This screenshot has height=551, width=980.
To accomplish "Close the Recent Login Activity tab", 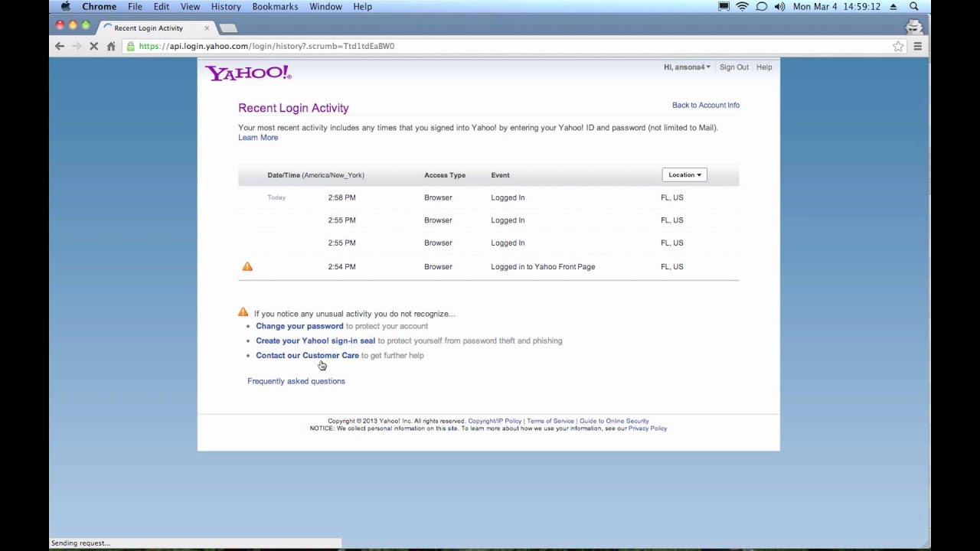I will click(x=207, y=28).
